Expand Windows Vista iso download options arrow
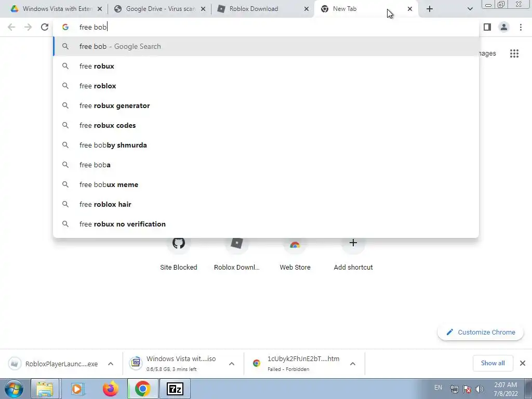 click(232, 364)
